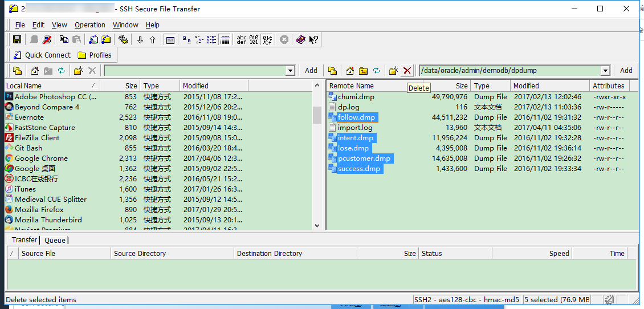This screenshot has height=309, width=644.
Task: Select Google Chrome local shortcut
Action: [x=41, y=158]
